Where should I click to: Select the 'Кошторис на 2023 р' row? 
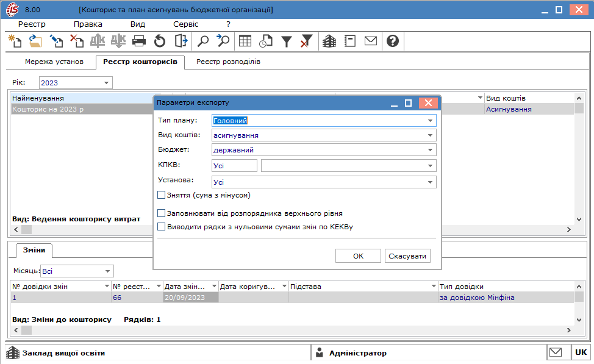pyautogui.click(x=82, y=109)
